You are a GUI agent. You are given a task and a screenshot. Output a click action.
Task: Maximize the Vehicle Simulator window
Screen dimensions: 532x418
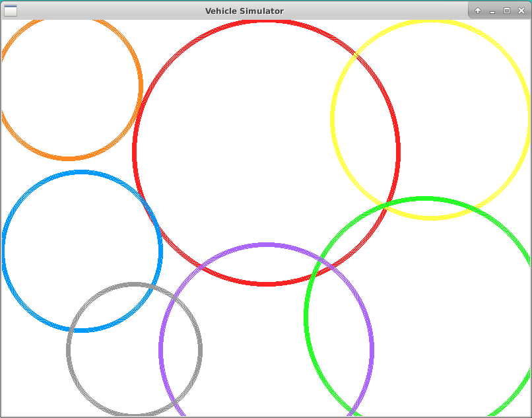coord(507,11)
